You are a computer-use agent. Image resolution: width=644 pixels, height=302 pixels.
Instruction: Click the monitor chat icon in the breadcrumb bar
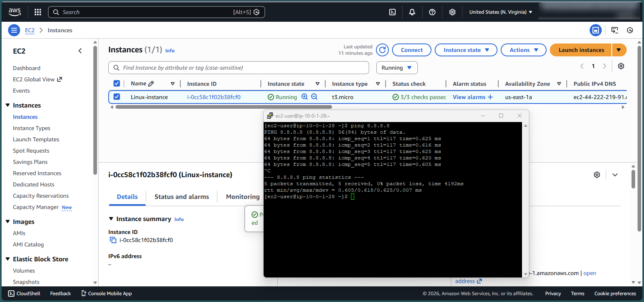point(615,30)
